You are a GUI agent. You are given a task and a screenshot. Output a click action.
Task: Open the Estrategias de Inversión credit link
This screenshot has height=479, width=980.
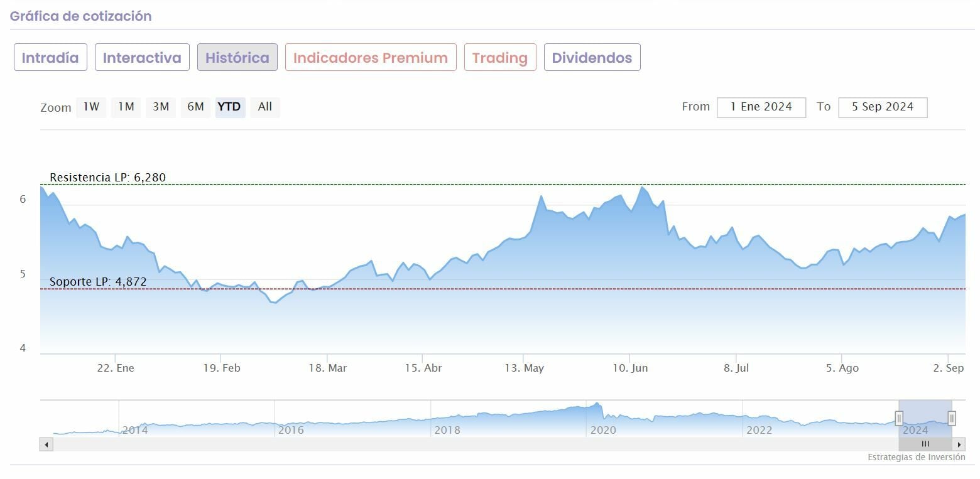click(916, 457)
